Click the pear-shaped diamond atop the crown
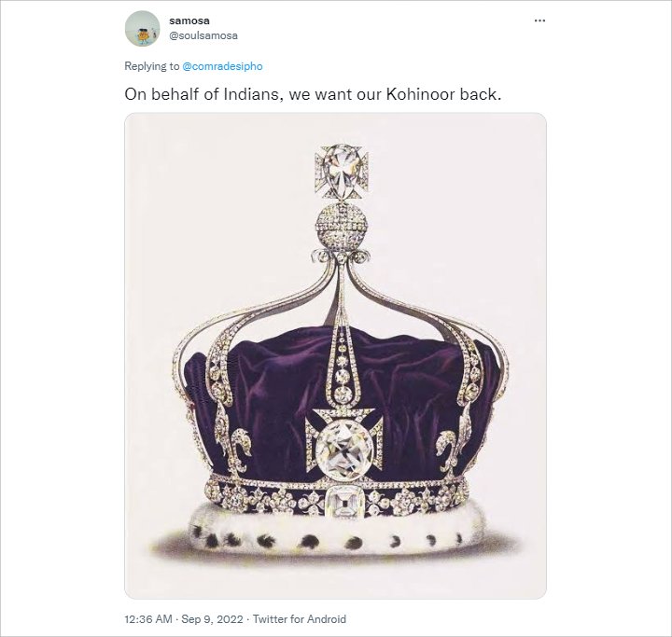Screen dimensions: 672x637 pyautogui.click(x=342, y=172)
